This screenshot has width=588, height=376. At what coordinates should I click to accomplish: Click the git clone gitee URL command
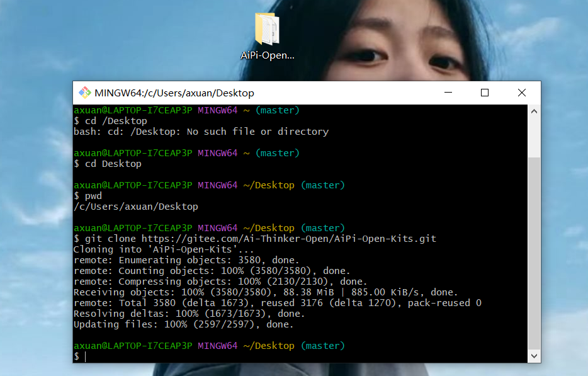tap(255, 239)
